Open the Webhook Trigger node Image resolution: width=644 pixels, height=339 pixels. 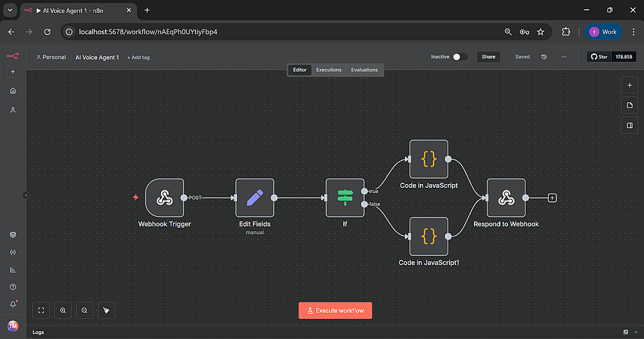[164, 197]
